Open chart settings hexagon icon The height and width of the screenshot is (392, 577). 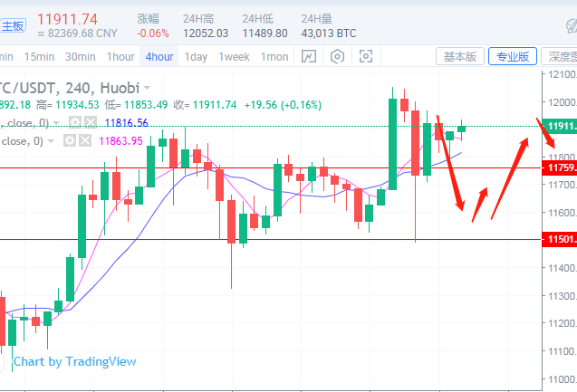pyautogui.click(x=337, y=57)
